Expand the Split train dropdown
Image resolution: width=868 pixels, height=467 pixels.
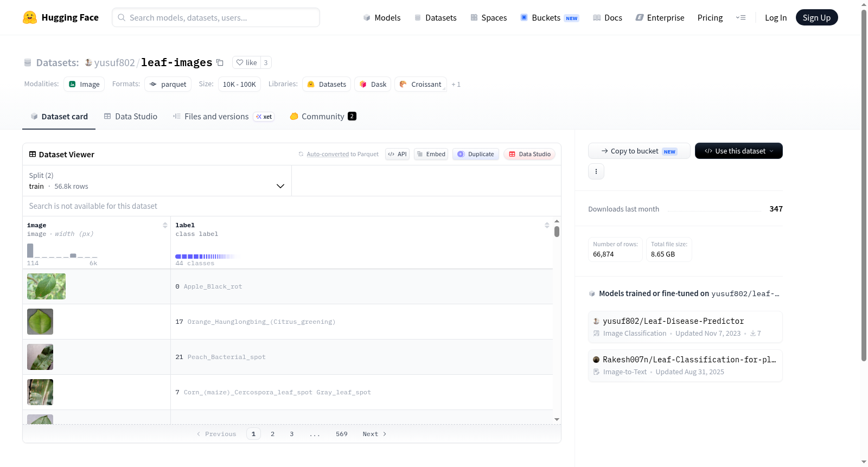[157, 181]
